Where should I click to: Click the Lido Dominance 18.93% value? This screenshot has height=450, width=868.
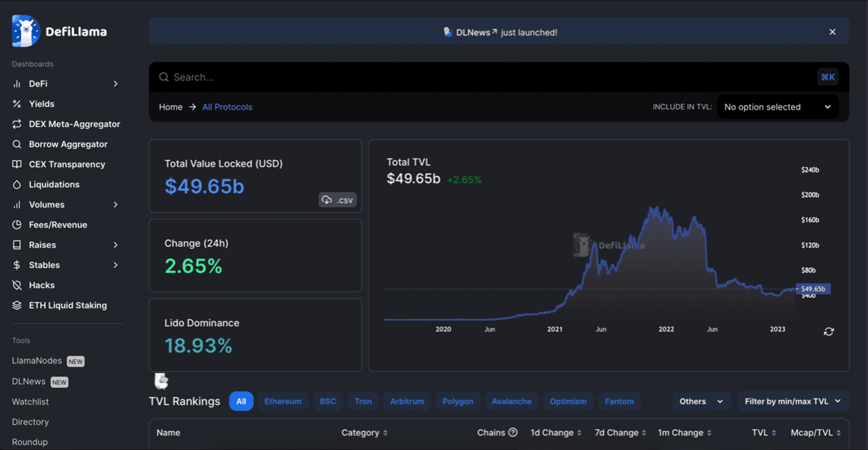point(198,346)
